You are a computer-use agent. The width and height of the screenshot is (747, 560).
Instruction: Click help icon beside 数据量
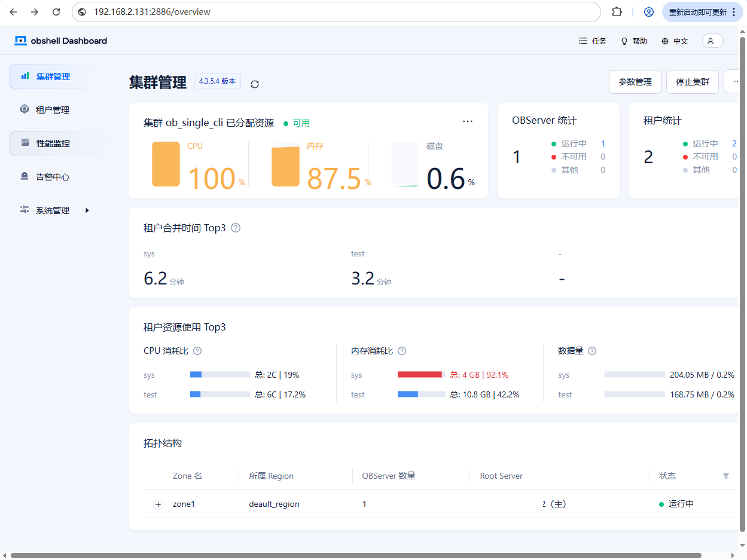(592, 351)
